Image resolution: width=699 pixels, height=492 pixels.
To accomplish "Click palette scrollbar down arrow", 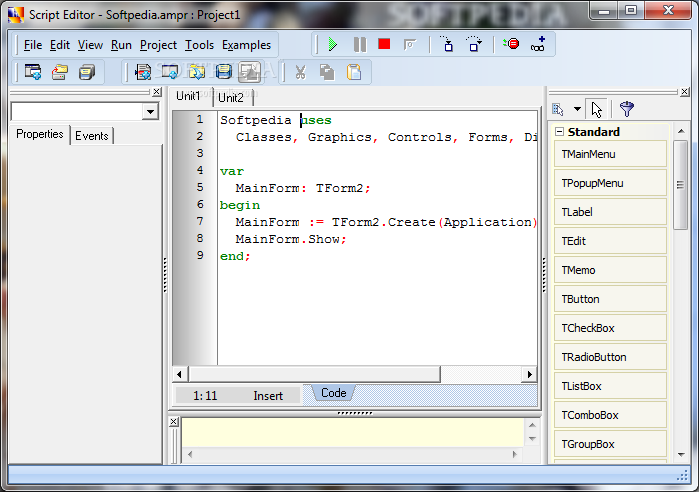I will pos(681,455).
